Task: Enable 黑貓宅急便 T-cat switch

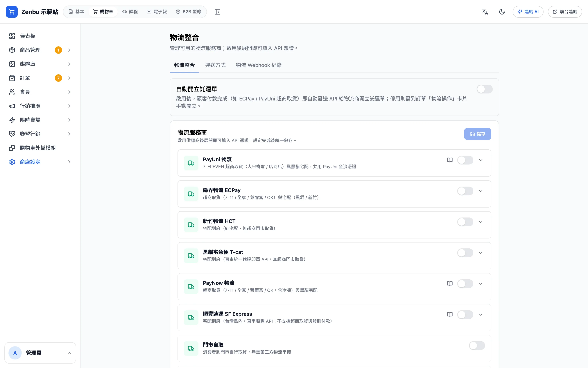Action: [x=465, y=253]
